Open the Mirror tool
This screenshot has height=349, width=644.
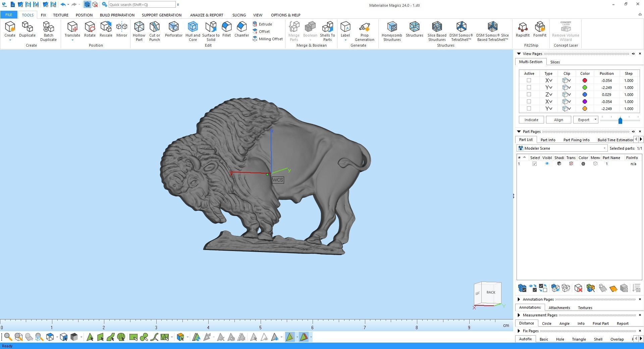121,30
